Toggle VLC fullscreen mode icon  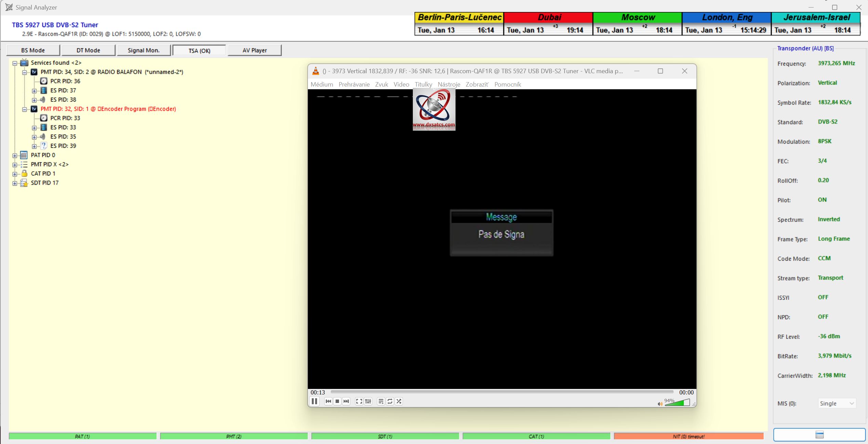coord(359,401)
